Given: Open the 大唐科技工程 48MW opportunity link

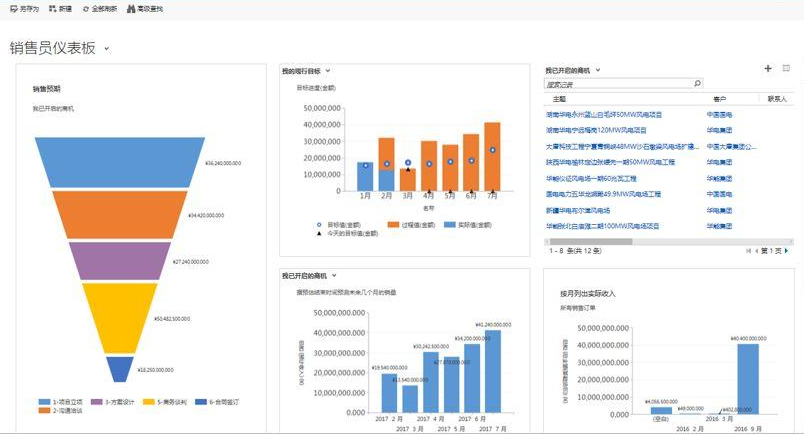Looking at the screenshot, I should click(622, 147).
